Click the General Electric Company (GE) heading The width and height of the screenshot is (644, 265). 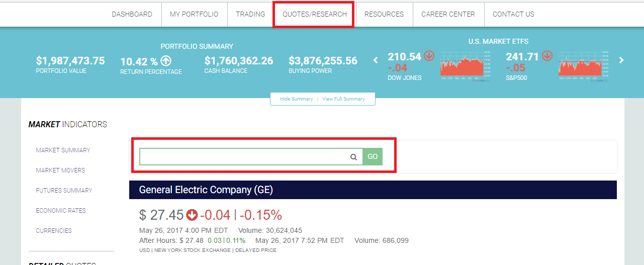[206, 190]
